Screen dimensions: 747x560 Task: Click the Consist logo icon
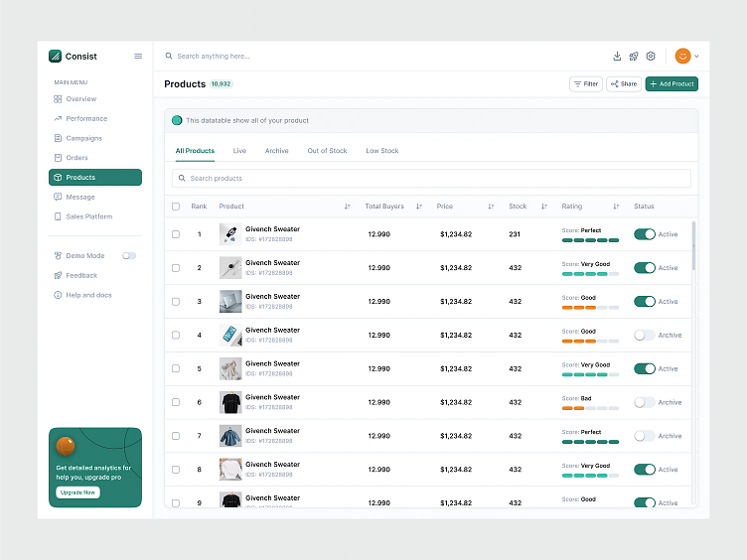[x=56, y=57]
